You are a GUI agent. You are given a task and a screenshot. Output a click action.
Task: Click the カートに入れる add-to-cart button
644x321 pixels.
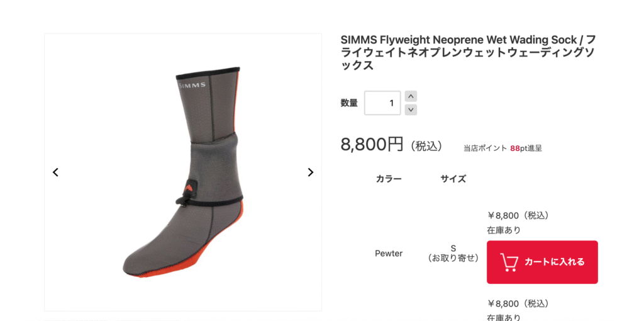(x=542, y=262)
